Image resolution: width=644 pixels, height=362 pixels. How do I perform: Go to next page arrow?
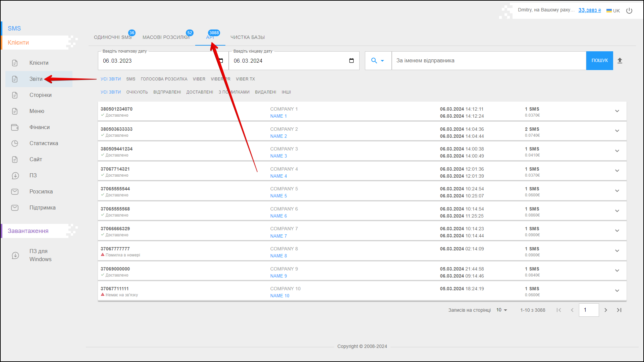(606, 310)
